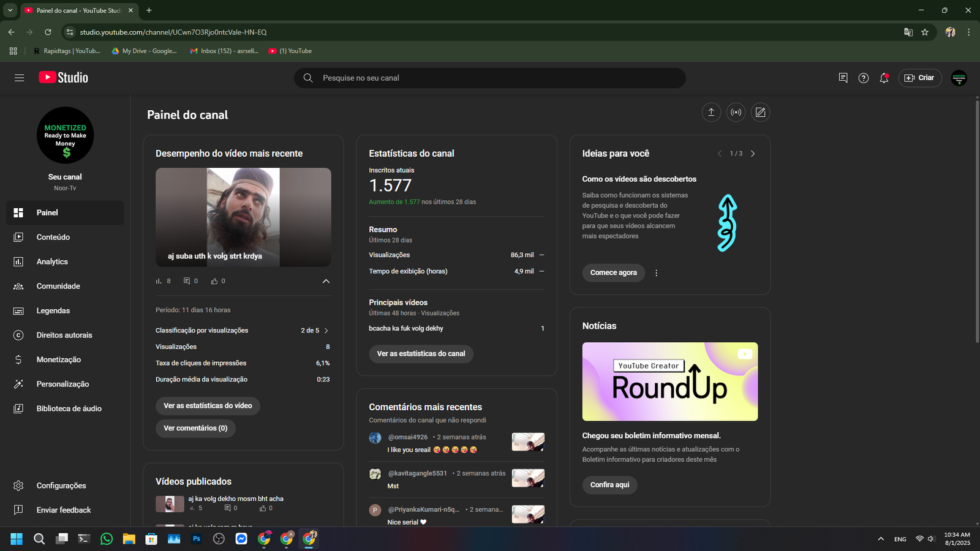The width and height of the screenshot is (980, 551).
Task: Bookmark this page star icon
Action: tap(925, 32)
